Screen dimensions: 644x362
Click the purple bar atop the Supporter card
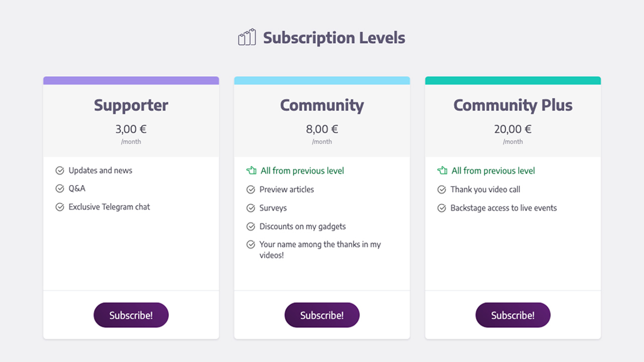point(131,80)
